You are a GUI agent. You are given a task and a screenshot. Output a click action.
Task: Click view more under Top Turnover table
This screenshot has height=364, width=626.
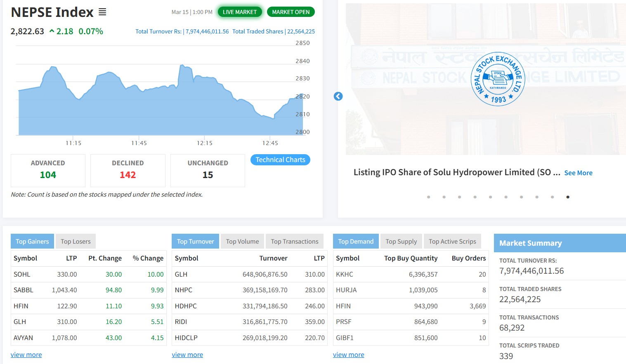(187, 355)
